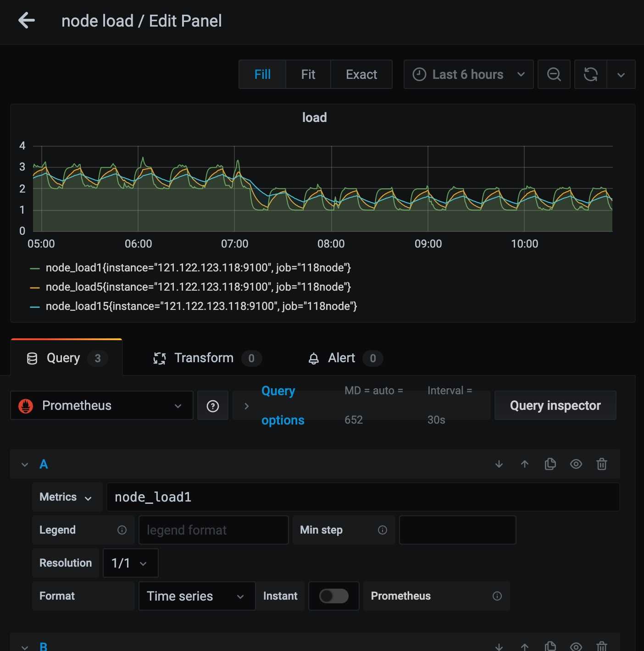Open the Last 6 hours time picker

pos(468,74)
